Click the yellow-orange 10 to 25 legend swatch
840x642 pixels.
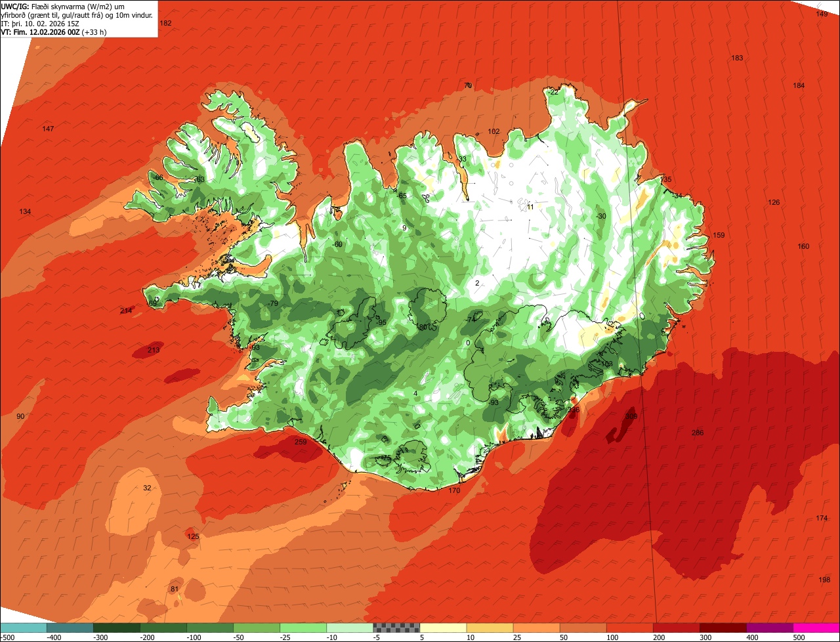(489, 628)
